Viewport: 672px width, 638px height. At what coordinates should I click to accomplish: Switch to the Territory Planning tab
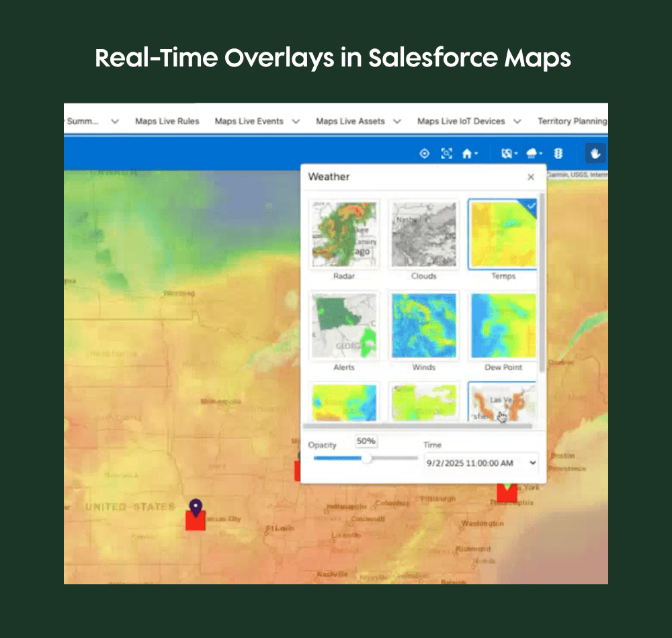pyautogui.click(x=572, y=122)
